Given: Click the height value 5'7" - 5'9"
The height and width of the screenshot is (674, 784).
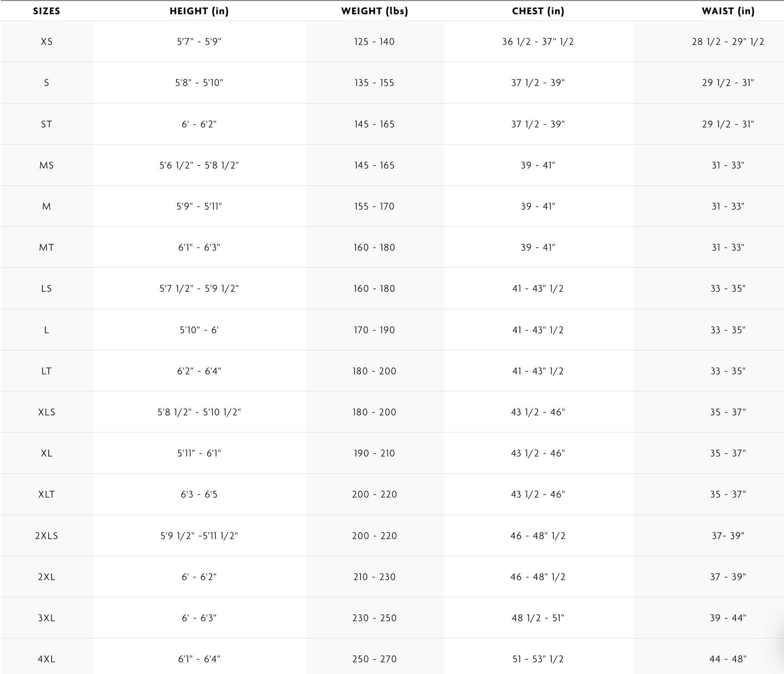Looking at the screenshot, I should point(199,41).
